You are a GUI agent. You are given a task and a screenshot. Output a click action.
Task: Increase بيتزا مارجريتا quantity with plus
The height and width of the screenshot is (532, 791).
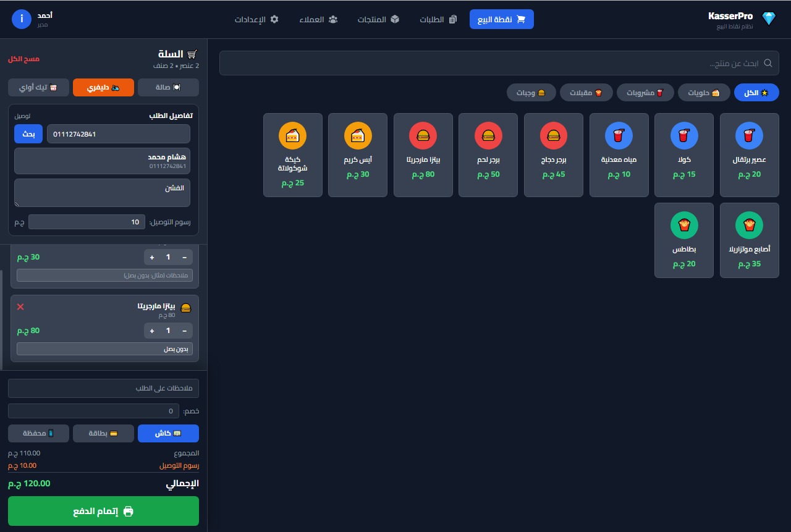[152, 331]
